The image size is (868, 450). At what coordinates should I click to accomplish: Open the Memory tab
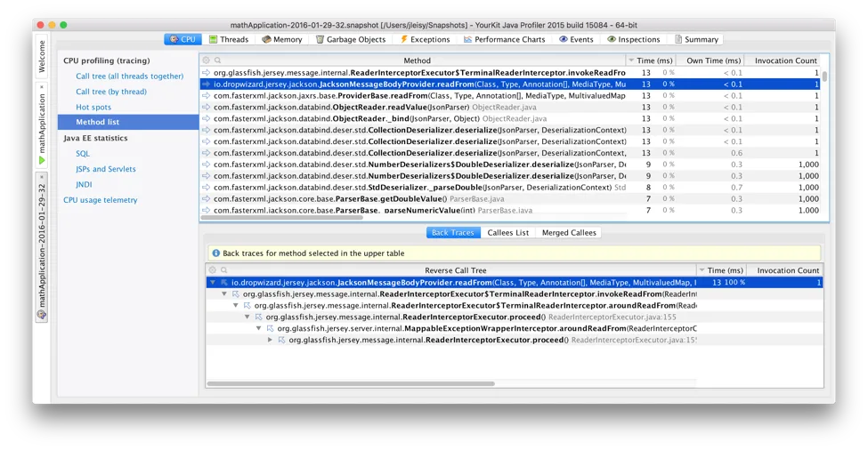pos(282,39)
